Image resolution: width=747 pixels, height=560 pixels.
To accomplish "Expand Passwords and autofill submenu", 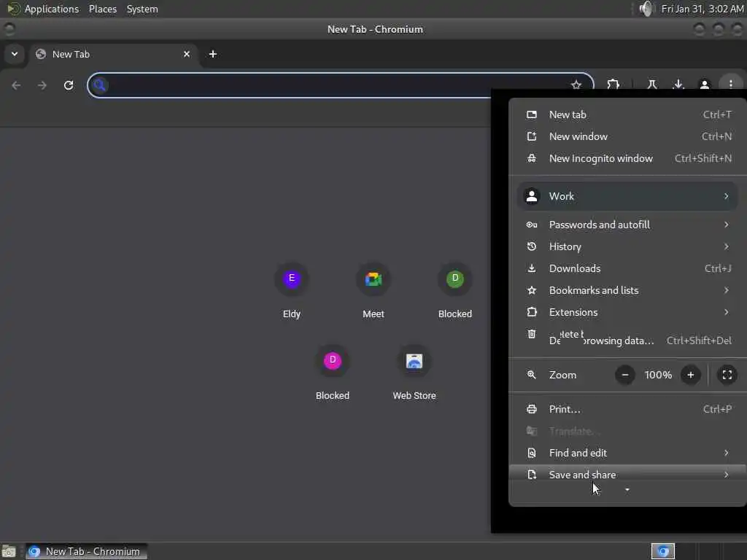I will click(x=627, y=225).
